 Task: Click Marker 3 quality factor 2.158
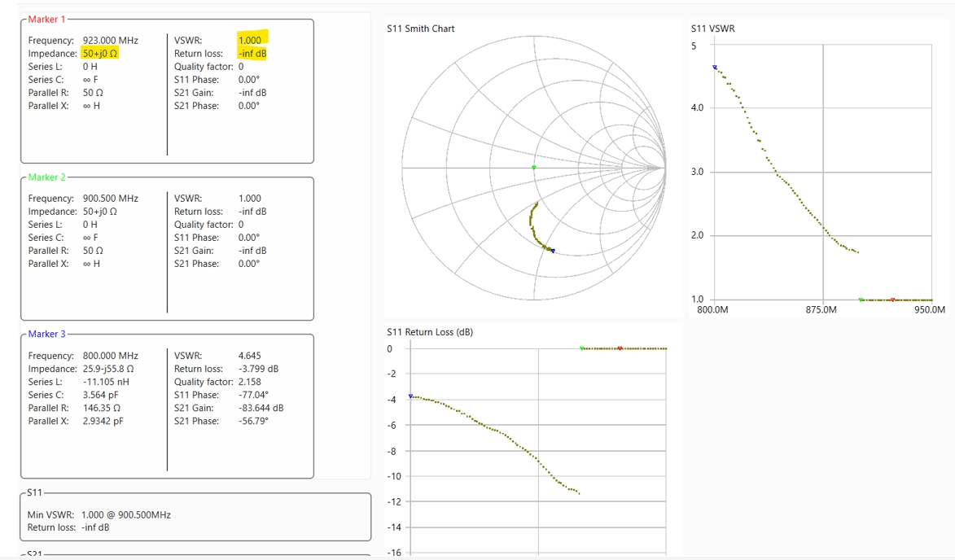(250, 382)
